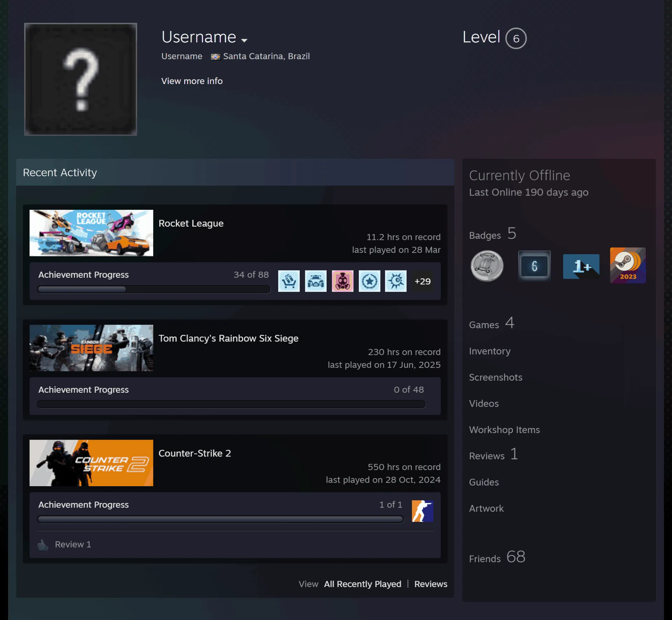Click the Level 6 circle badge
This screenshot has width=672, height=620.
tap(516, 38)
